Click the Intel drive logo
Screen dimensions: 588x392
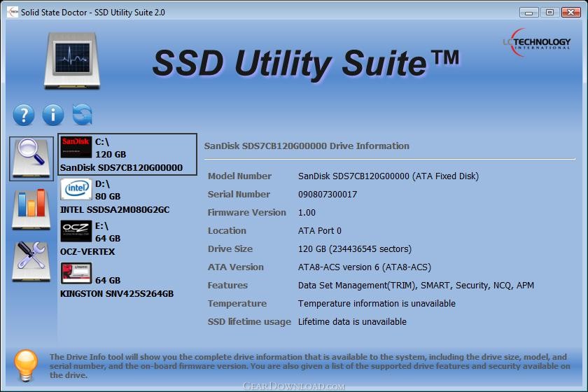[x=76, y=189]
